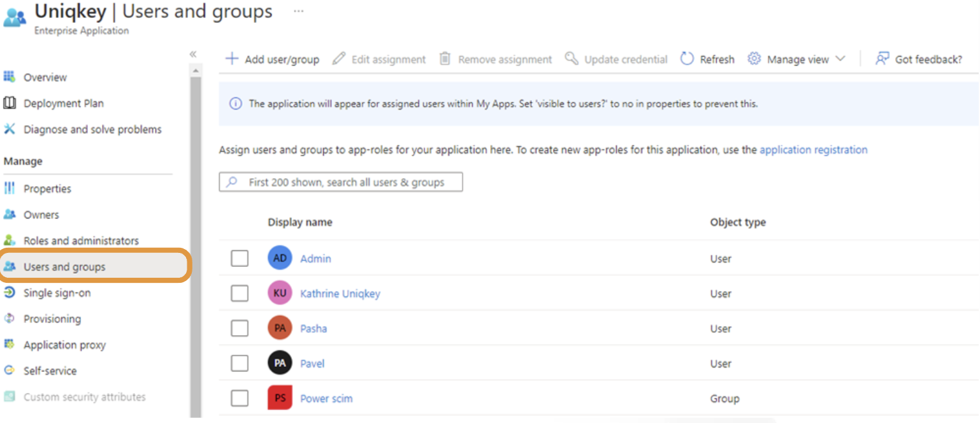The width and height of the screenshot is (980, 423).
Task: Click the info icon in the notification banner
Action: click(236, 104)
